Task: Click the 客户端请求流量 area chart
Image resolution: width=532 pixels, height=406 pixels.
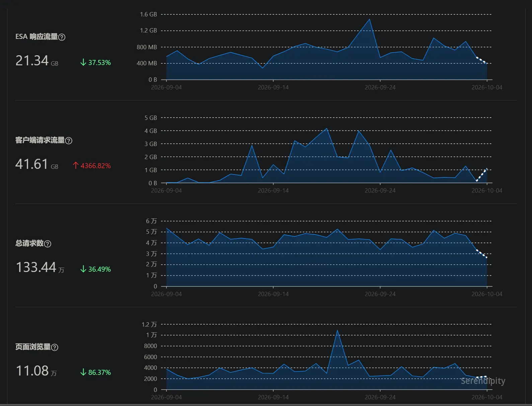Action: 326,150
